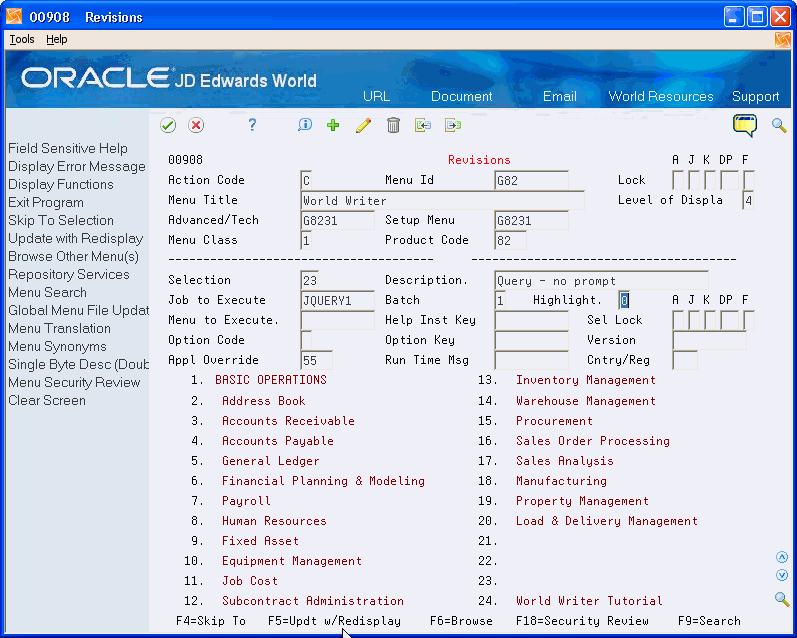The width and height of the screenshot is (797, 638).
Task: Click menu item Payroll
Action: pos(246,501)
